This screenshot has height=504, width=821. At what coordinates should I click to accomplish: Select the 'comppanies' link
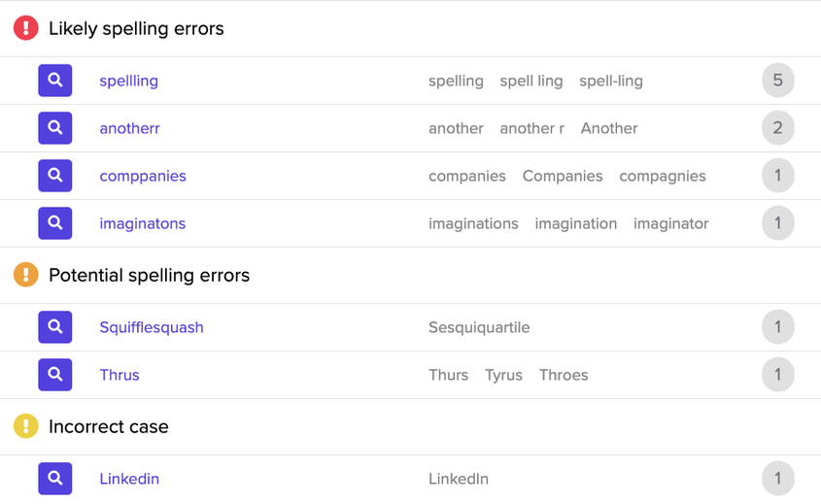coord(143,177)
